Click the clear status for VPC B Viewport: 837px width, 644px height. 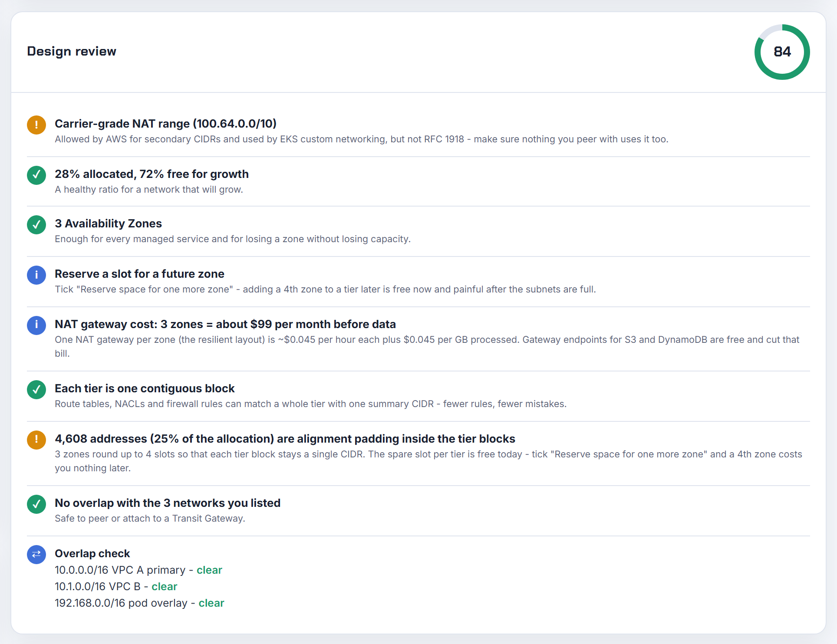pos(165,586)
